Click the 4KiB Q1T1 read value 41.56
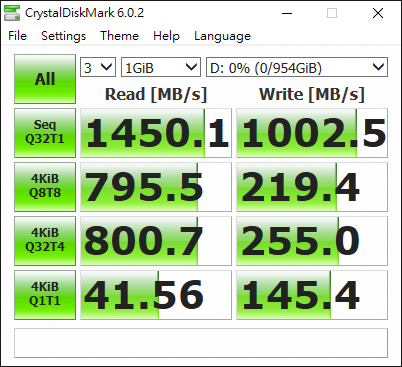 156,295
